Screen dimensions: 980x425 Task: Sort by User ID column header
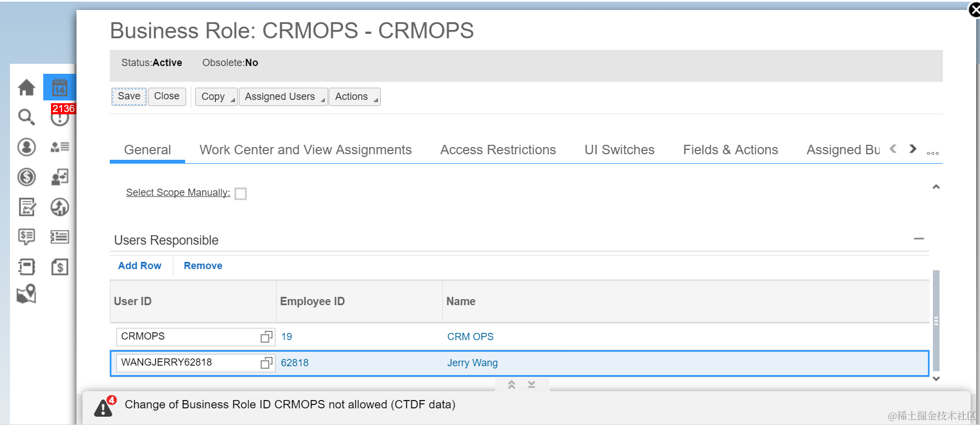tap(193, 301)
